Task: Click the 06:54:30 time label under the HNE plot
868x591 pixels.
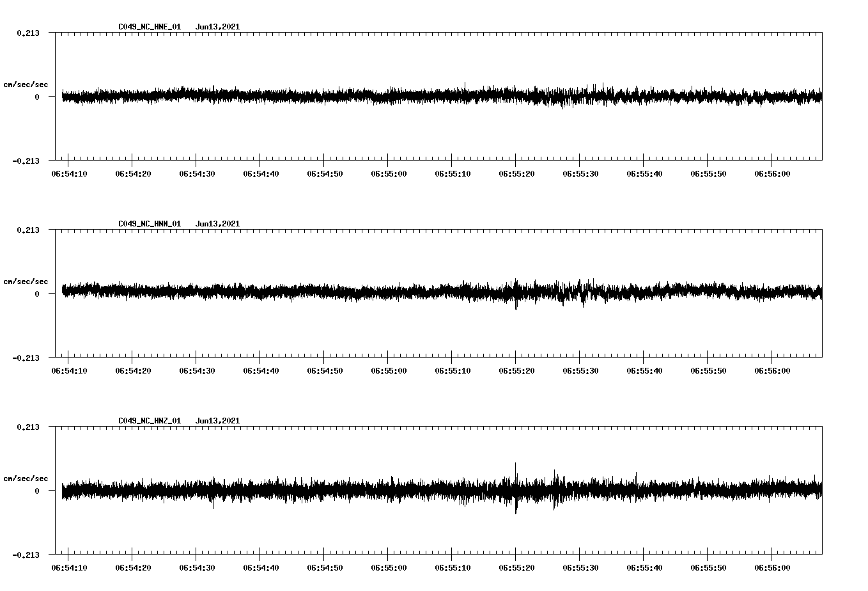Action: tap(197, 174)
